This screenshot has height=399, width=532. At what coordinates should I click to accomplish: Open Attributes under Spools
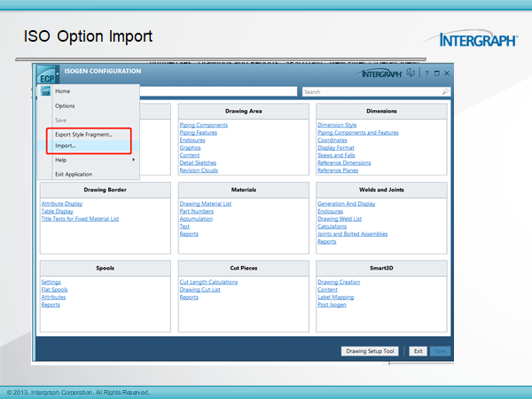click(x=53, y=297)
